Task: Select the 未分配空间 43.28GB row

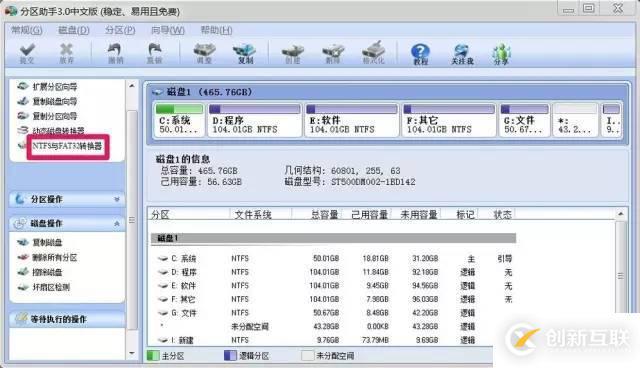Action: click(333, 326)
